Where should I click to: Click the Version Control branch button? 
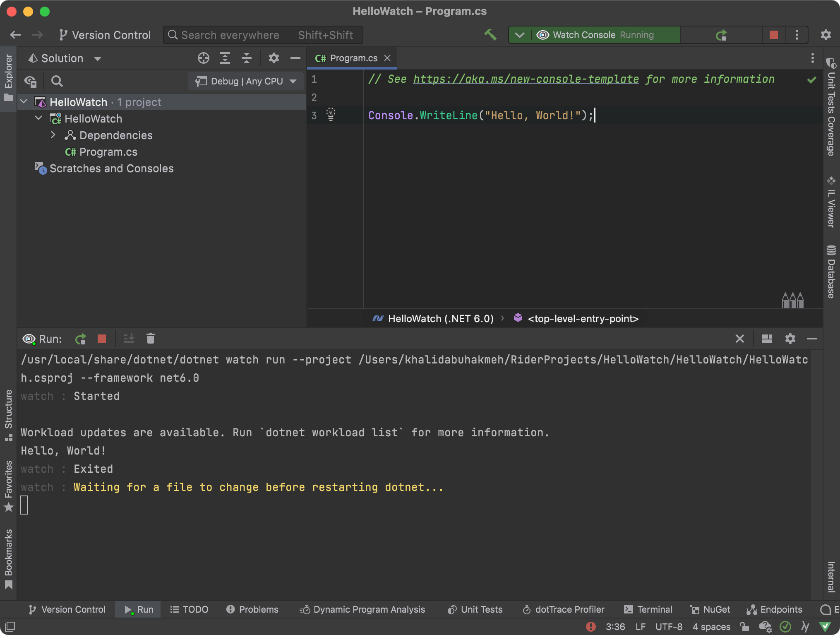click(x=105, y=35)
